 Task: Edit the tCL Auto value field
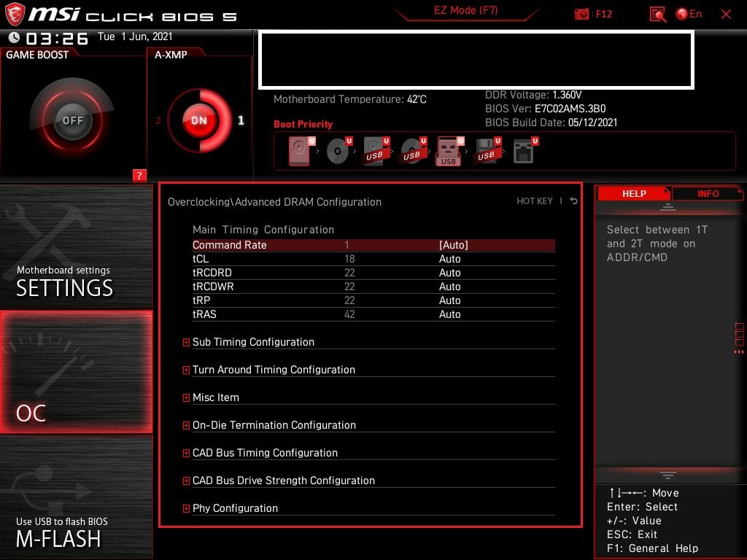(x=449, y=259)
